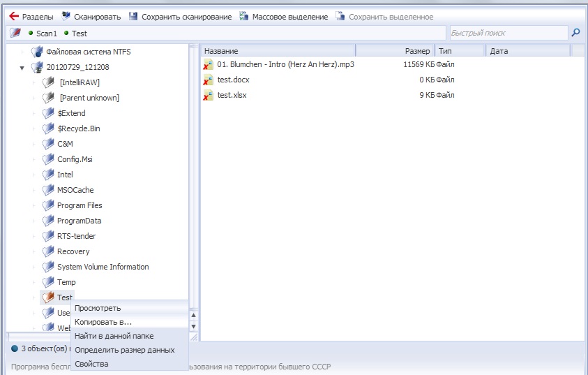Choose Свойства from context menu
The height and width of the screenshot is (375, 588).
129,363
